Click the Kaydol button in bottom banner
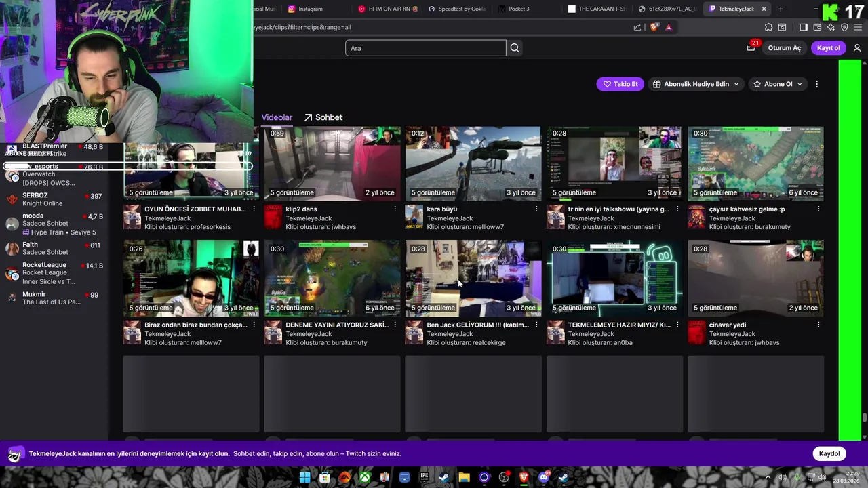The image size is (868, 488). tap(829, 453)
